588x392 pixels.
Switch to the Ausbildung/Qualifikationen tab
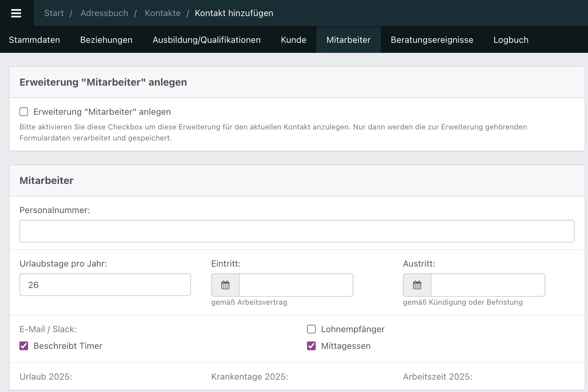tap(206, 39)
